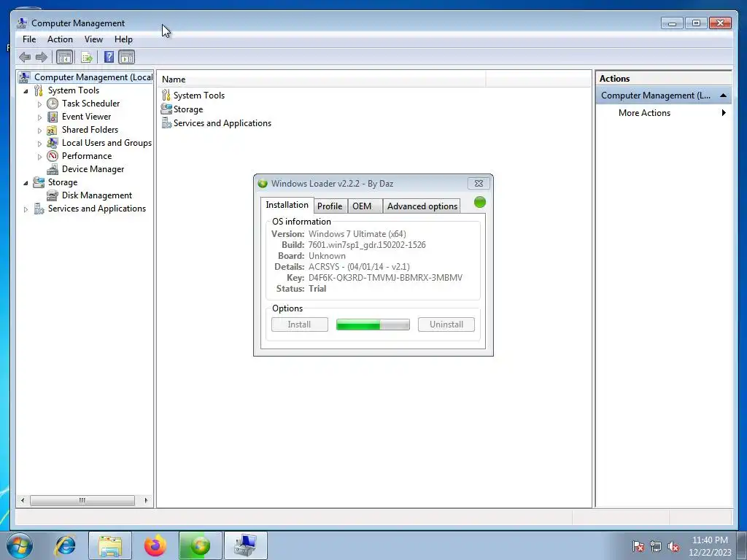Click the Back arrow toolbar icon
Screen dimensions: 747x560
[25, 58]
